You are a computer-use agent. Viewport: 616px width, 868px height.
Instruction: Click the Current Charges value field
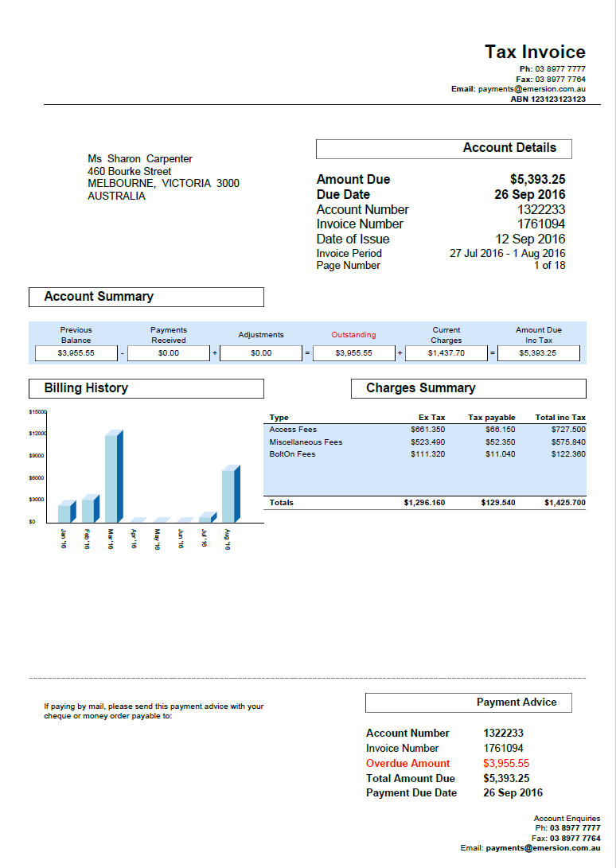[x=446, y=353]
